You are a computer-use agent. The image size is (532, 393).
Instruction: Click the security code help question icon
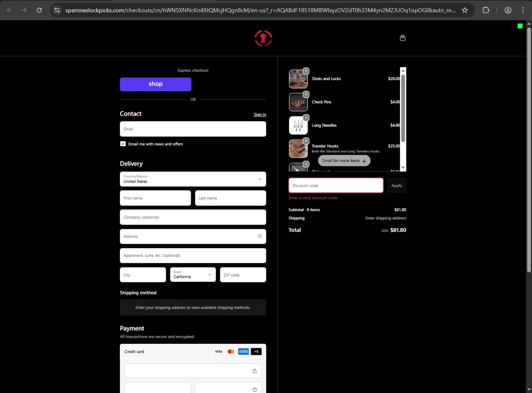pyautogui.click(x=255, y=389)
